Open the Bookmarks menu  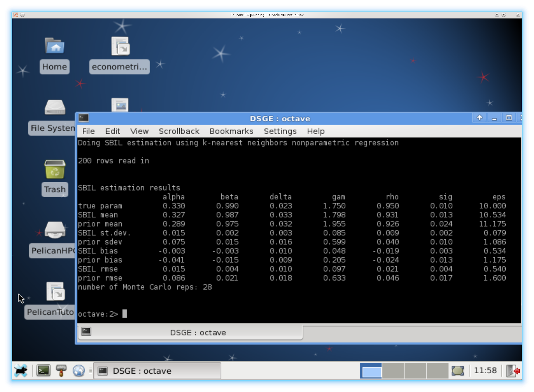point(231,131)
